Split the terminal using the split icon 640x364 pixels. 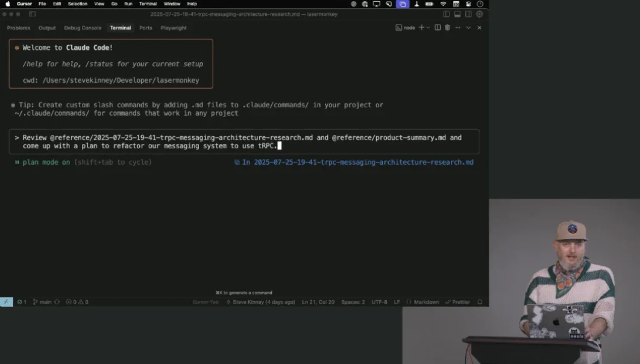pyautogui.click(x=438, y=27)
